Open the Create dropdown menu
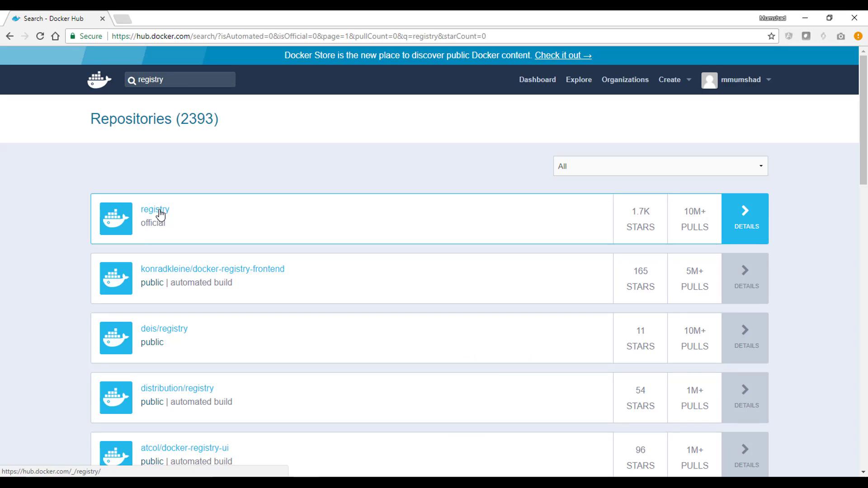 coord(675,80)
